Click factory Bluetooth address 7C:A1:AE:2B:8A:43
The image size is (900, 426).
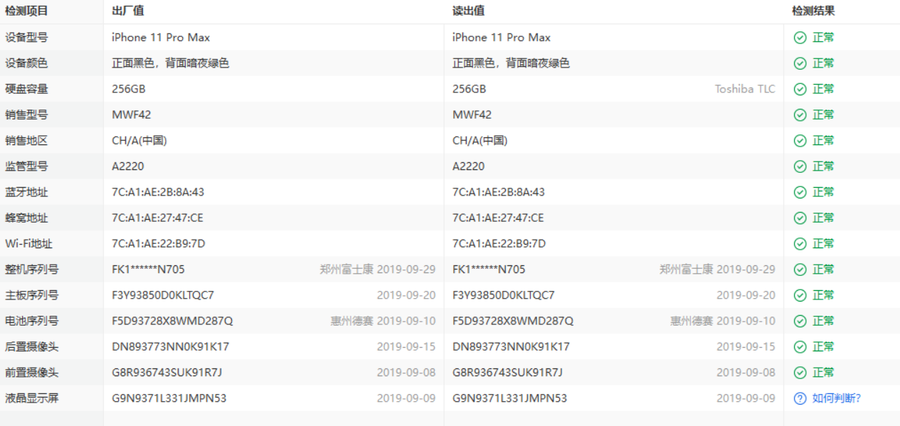[x=158, y=192]
